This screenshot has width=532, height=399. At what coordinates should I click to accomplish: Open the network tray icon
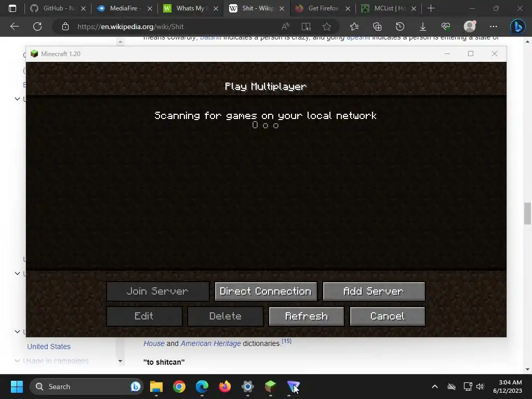coord(468,387)
